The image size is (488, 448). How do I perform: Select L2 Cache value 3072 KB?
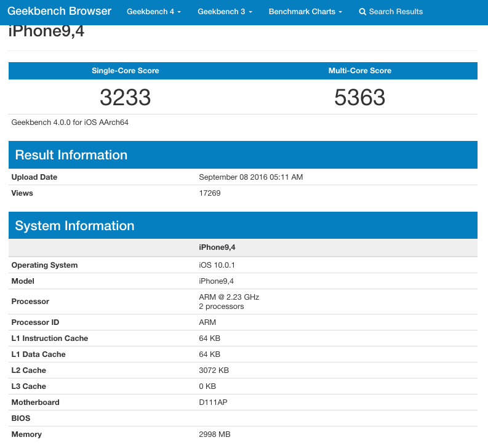click(x=214, y=370)
